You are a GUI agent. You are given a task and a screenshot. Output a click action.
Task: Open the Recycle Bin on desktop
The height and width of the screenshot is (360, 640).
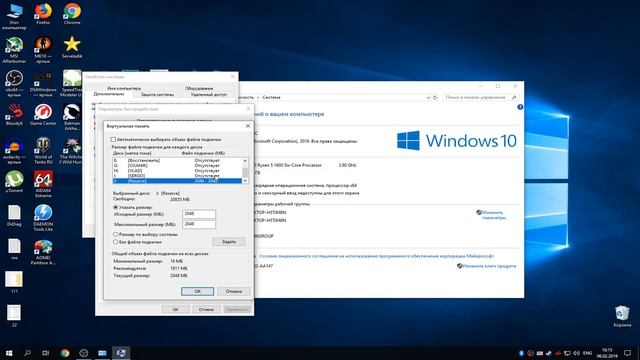[622, 316]
